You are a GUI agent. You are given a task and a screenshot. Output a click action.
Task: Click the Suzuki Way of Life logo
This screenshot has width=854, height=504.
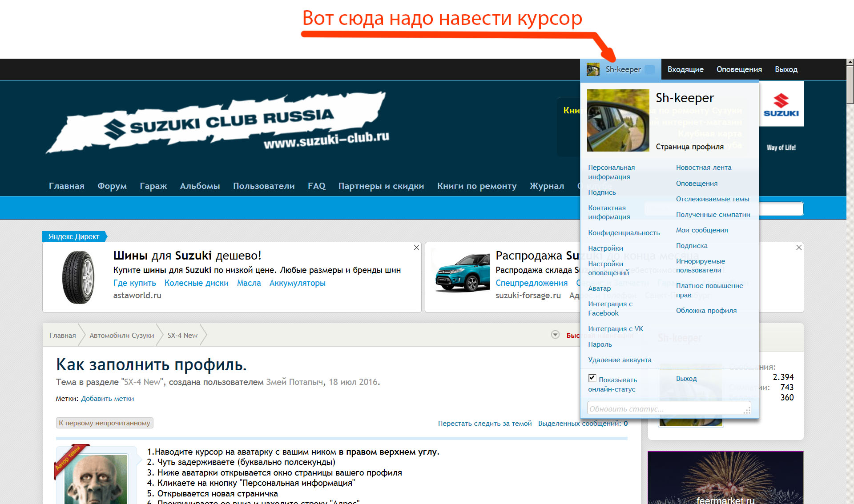coord(781,117)
